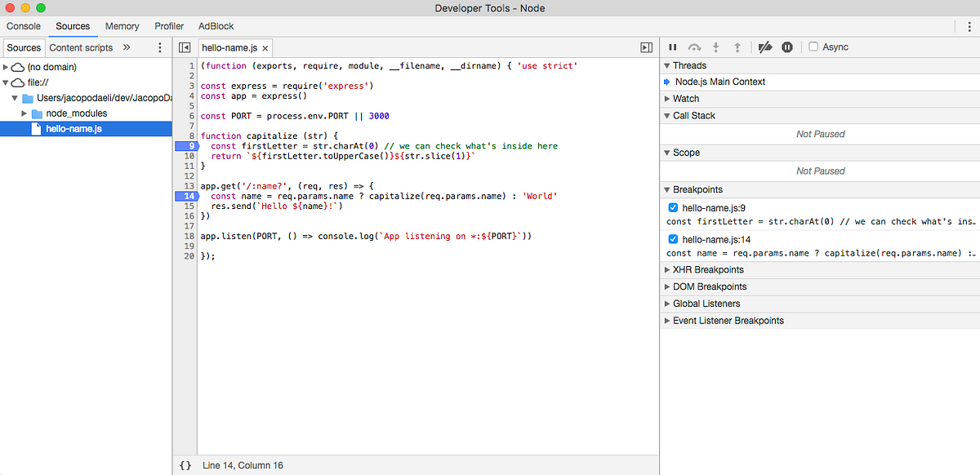
Task: Click the step into icon
Action: click(716, 47)
